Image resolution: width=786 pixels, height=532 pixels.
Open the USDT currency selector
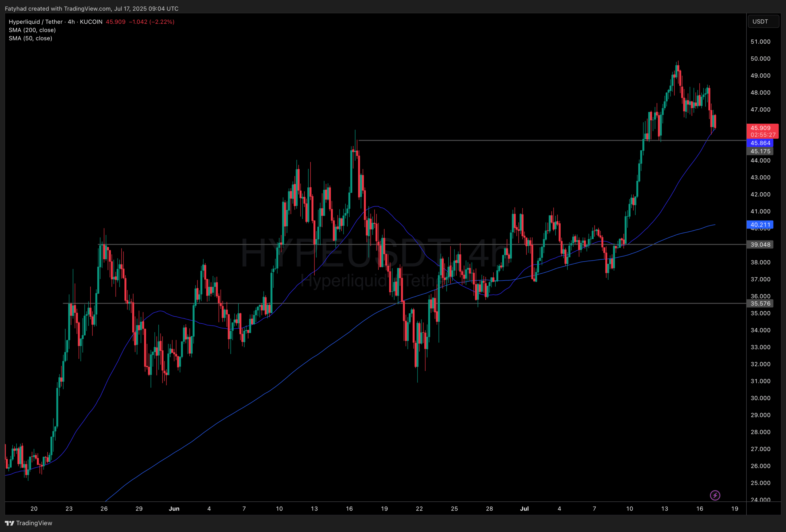763,22
